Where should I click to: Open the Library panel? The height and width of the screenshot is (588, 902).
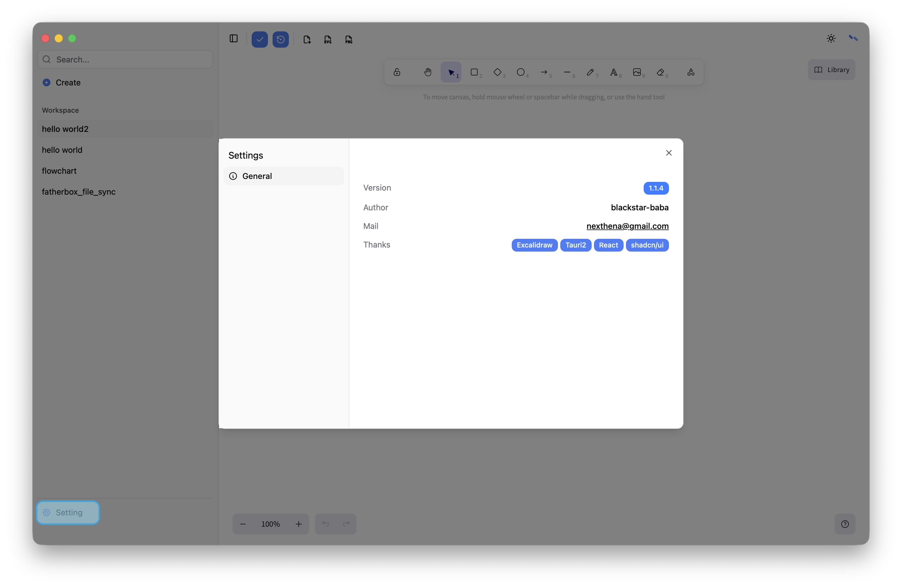coord(831,70)
